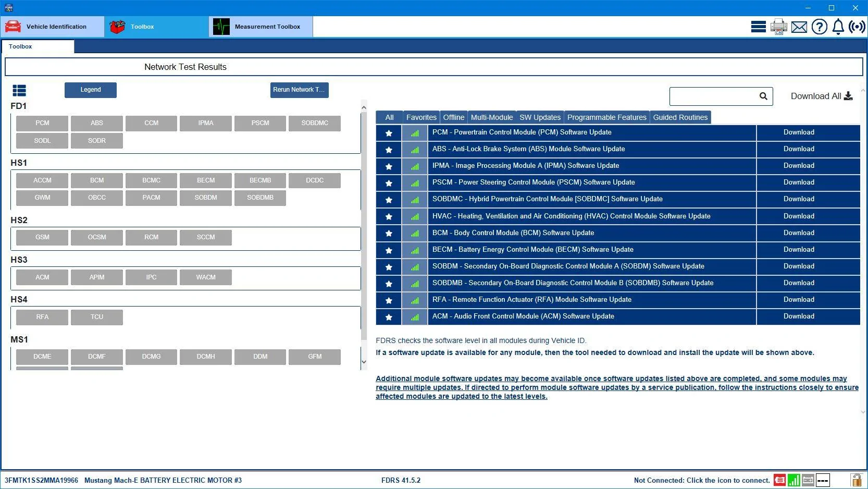Click the FDRS 41.5.2 version text
868x489 pixels.
coord(401,481)
